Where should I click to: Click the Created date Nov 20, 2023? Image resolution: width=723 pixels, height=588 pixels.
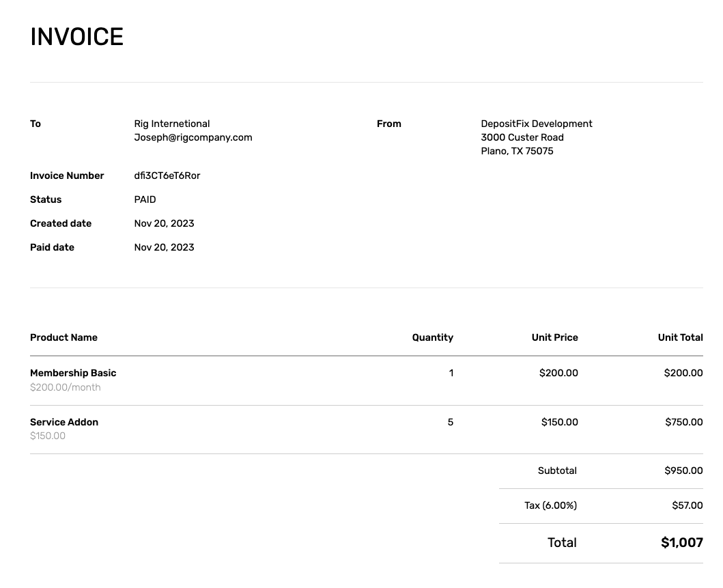point(164,223)
